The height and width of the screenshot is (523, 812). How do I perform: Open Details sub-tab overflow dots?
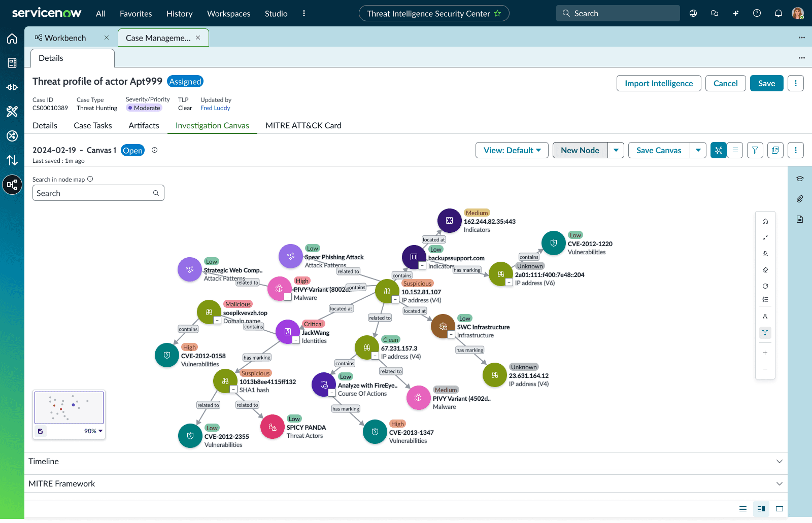coord(802,58)
